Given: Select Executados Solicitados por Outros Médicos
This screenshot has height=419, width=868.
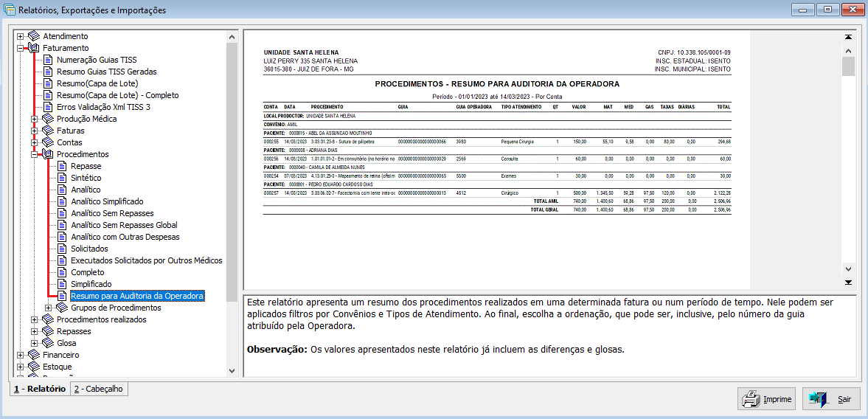Looking at the screenshot, I should [147, 260].
